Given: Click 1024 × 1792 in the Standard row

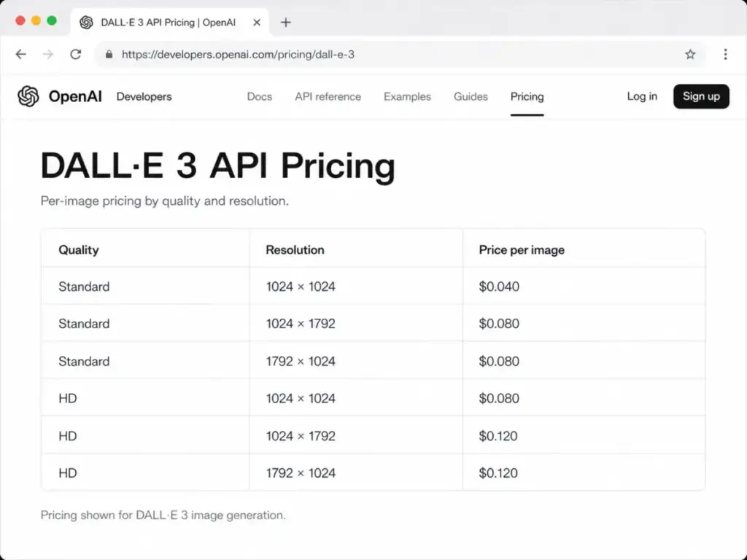Looking at the screenshot, I should pos(301,324).
